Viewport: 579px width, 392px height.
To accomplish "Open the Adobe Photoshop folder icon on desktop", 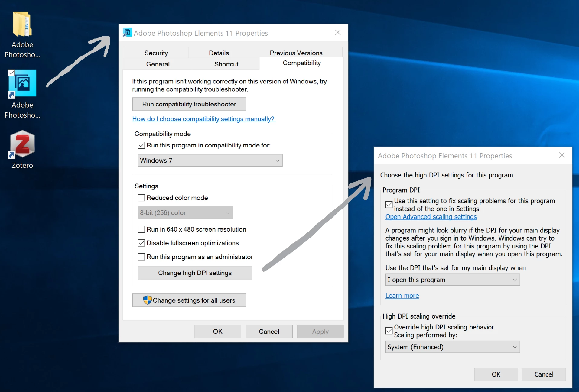I will click(x=22, y=24).
